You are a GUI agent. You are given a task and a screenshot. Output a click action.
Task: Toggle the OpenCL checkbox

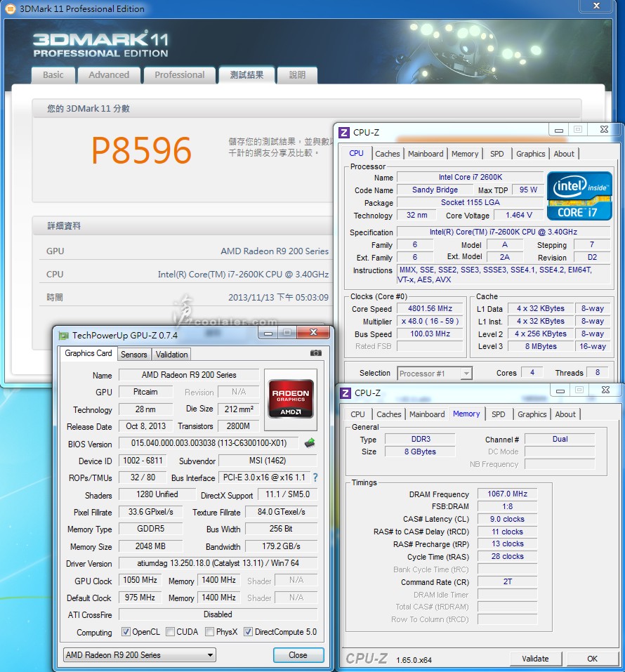126,632
